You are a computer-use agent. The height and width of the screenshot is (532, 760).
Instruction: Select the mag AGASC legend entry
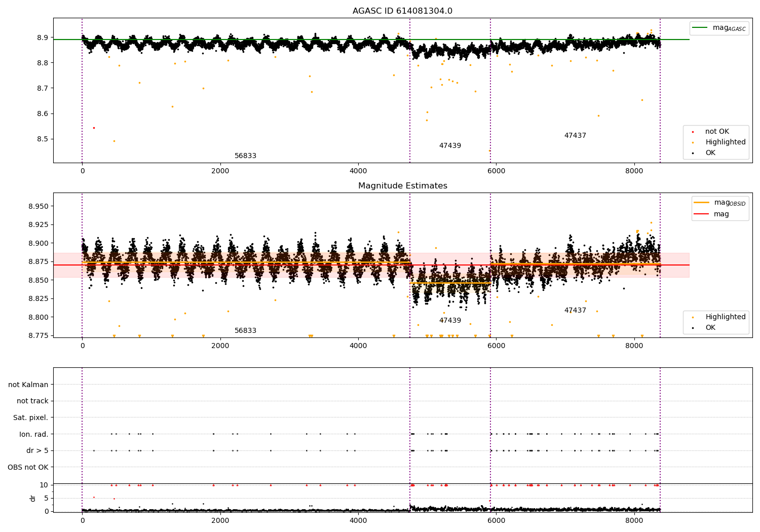pos(718,28)
